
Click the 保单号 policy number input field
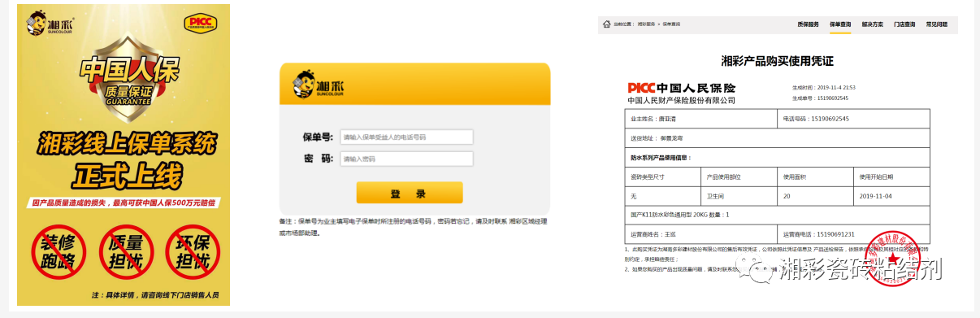[406, 137]
